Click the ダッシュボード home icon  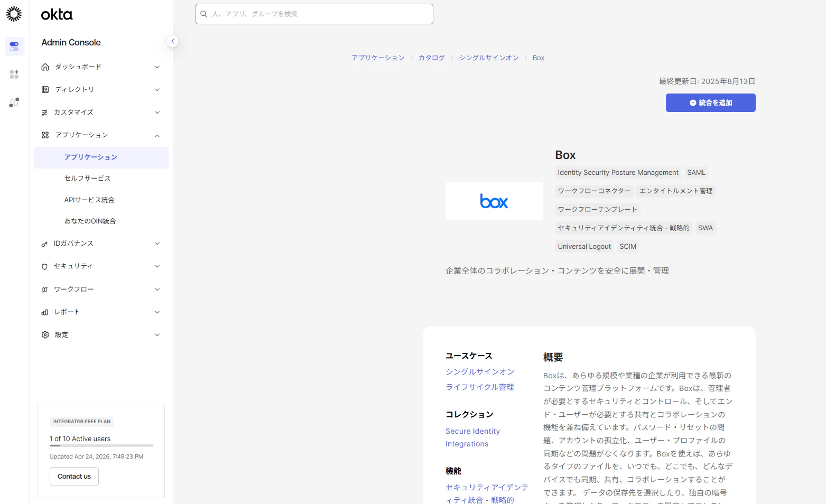[45, 67]
